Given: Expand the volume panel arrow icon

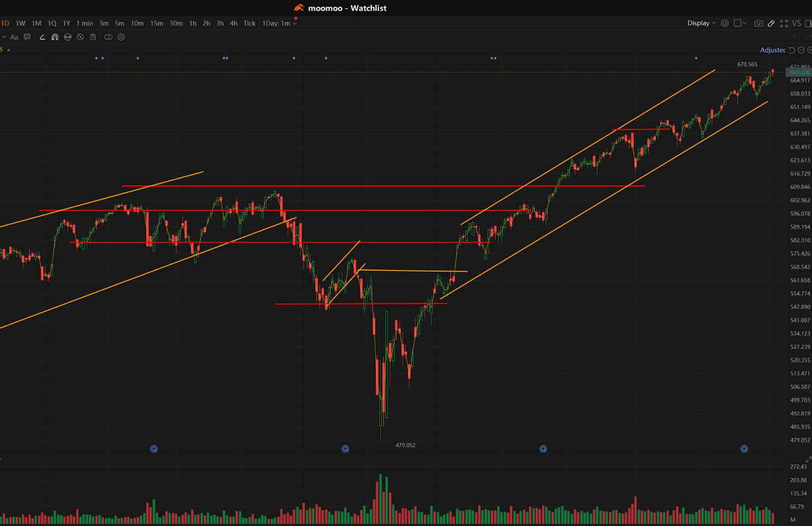Looking at the screenshot, I should pyautogui.click(x=808, y=460).
